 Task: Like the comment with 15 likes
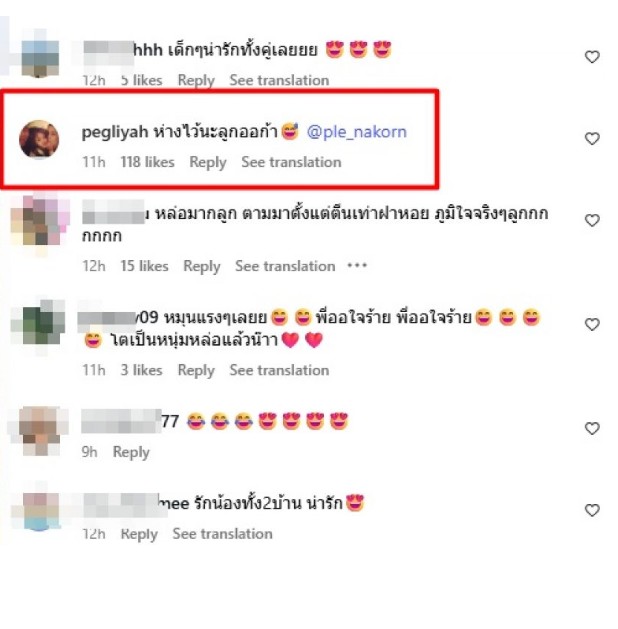(x=592, y=221)
